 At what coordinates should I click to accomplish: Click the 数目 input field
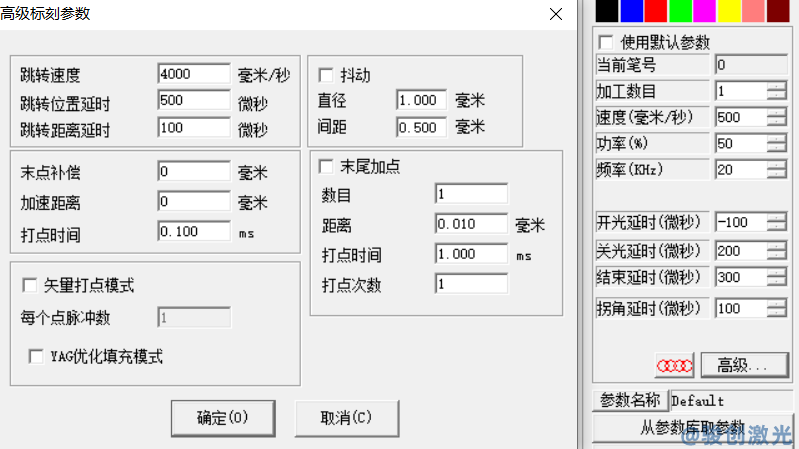[471, 194]
